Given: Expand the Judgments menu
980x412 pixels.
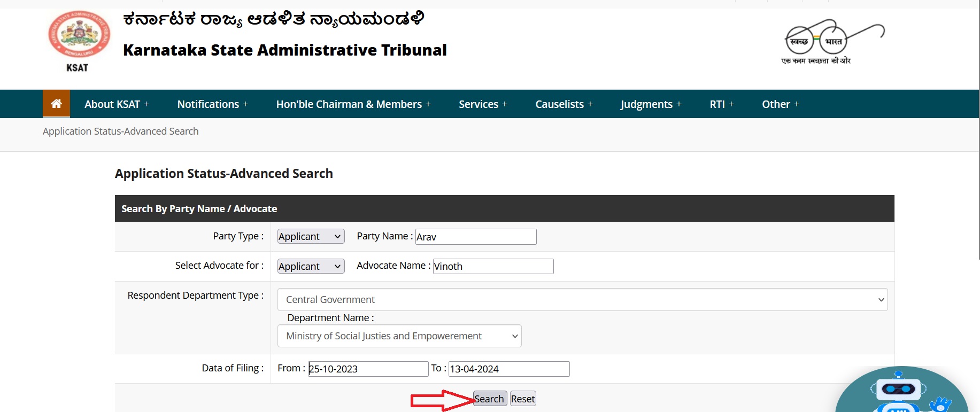Looking at the screenshot, I should (651, 104).
